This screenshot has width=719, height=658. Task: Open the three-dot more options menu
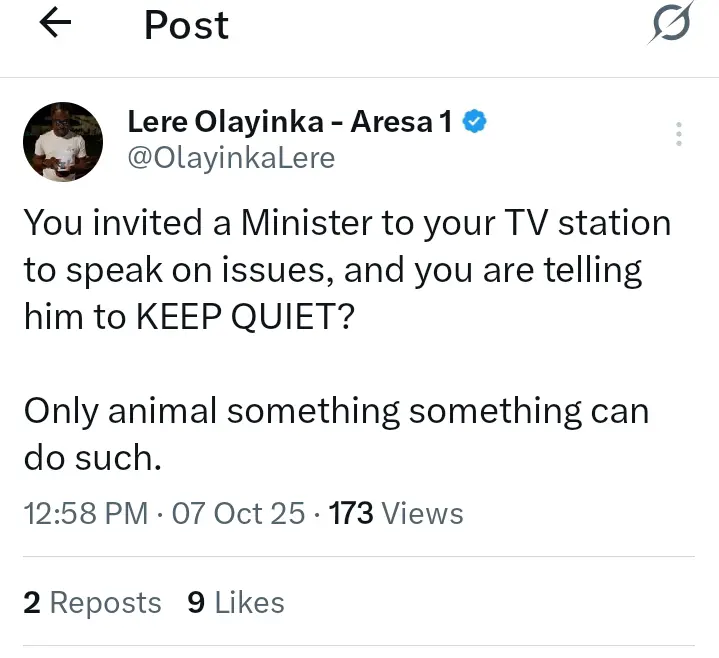(679, 135)
